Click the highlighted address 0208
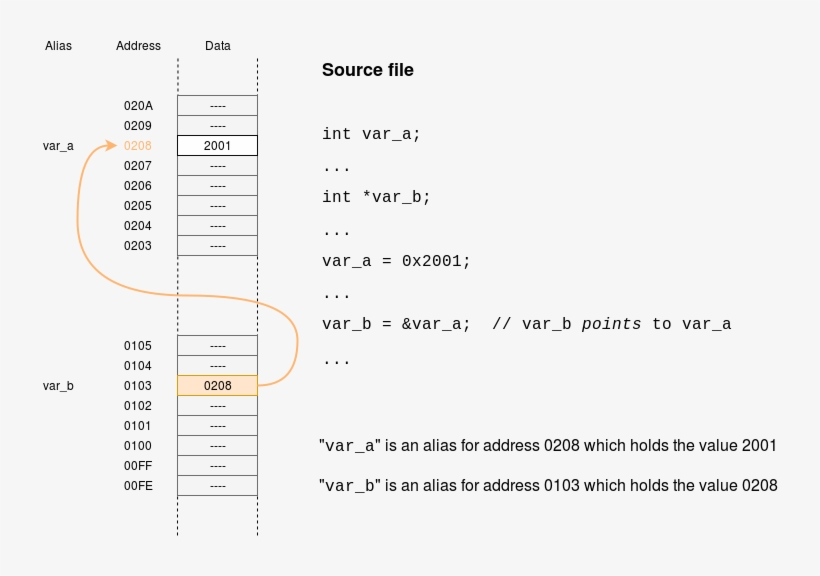 [x=138, y=145]
